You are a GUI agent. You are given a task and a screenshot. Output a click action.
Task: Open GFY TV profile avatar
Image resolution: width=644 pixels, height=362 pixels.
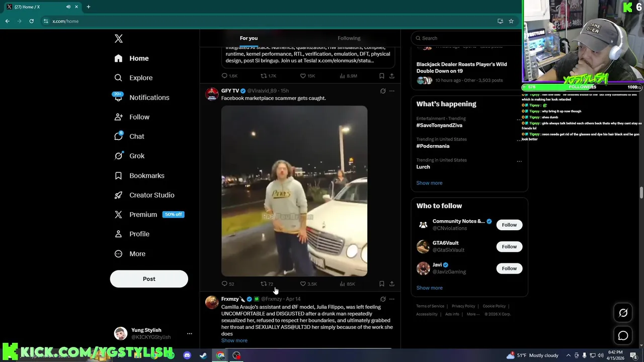(x=212, y=94)
